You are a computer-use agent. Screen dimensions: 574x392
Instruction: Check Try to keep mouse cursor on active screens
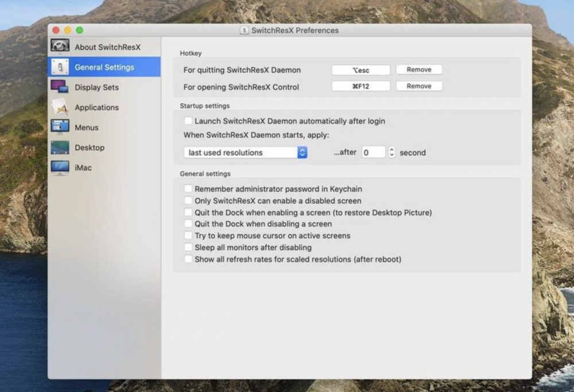188,235
